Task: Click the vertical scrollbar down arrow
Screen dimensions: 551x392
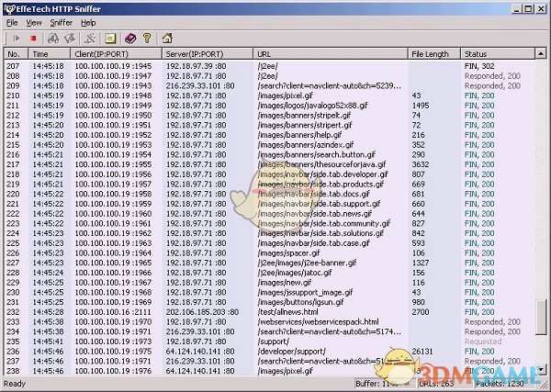Action: [541, 367]
